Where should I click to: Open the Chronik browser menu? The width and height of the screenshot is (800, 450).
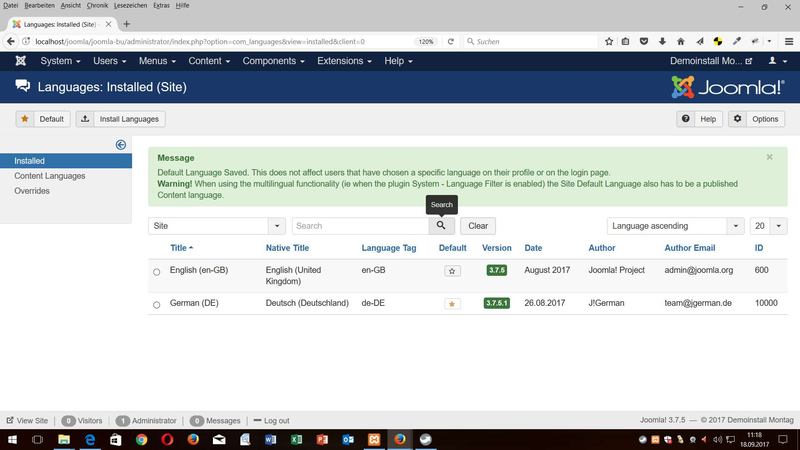point(97,6)
